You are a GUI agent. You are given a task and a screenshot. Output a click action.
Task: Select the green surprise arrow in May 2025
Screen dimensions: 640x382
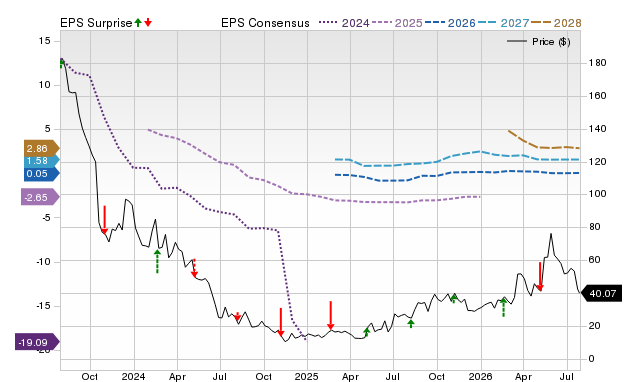(367, 332)
